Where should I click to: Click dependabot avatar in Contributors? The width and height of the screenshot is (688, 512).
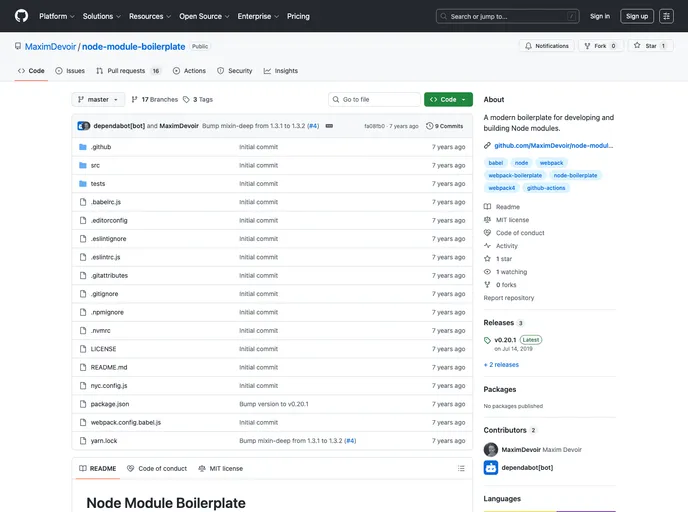coord(490,467)
